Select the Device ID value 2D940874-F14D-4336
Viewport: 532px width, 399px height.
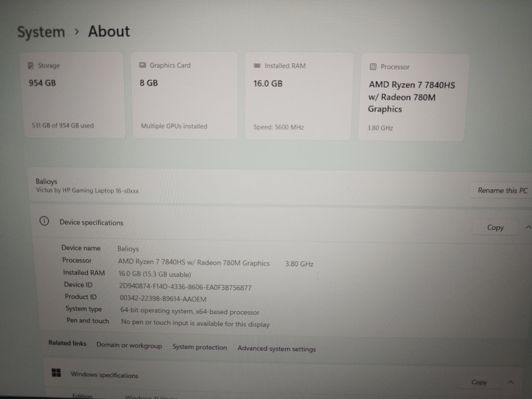185,287
